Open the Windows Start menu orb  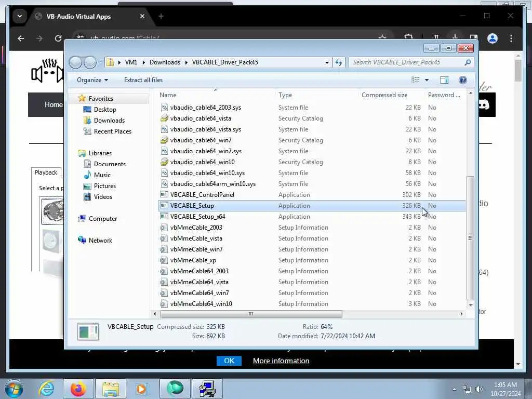tap(14, 389)
